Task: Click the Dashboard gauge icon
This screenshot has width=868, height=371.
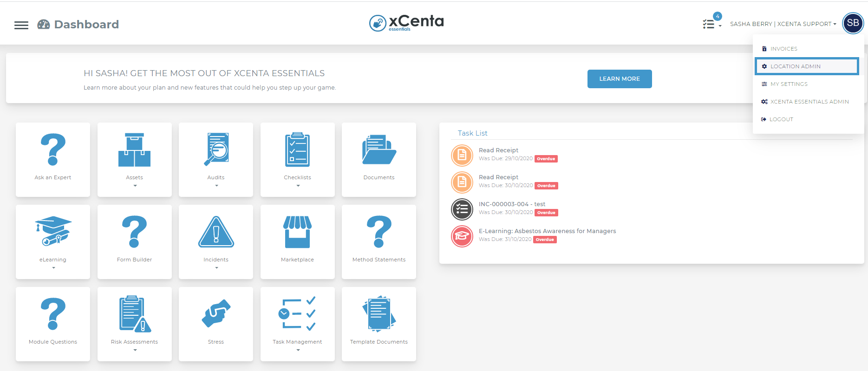Action: (x=44, y=25)
